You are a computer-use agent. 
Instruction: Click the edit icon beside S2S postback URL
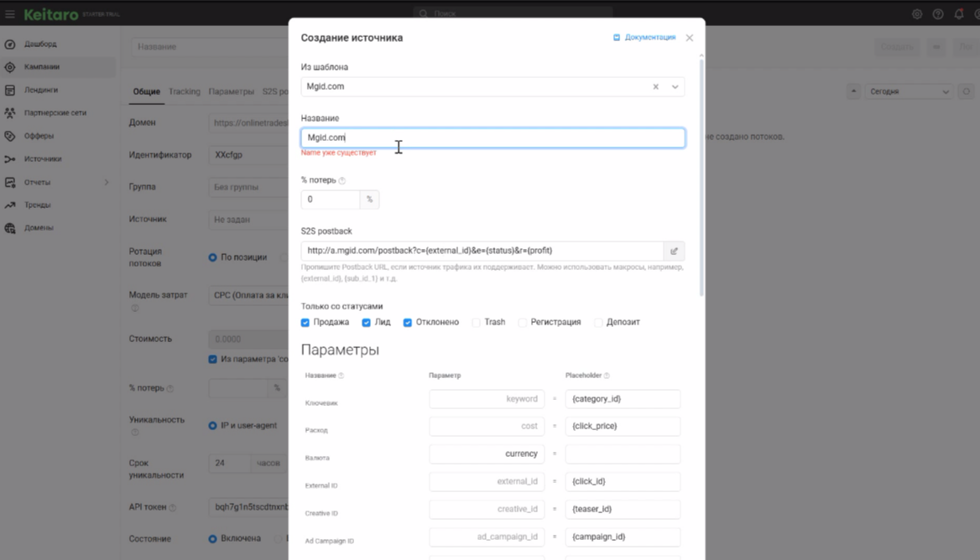click(673, 251)
